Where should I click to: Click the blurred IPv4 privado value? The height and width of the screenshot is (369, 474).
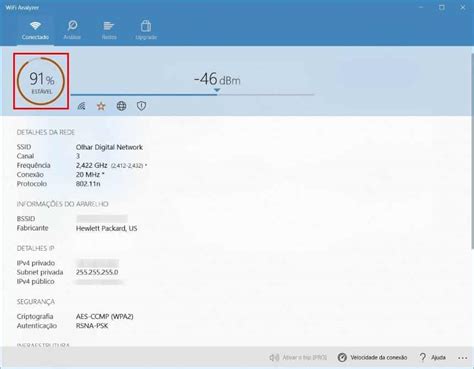coord(98,263)
